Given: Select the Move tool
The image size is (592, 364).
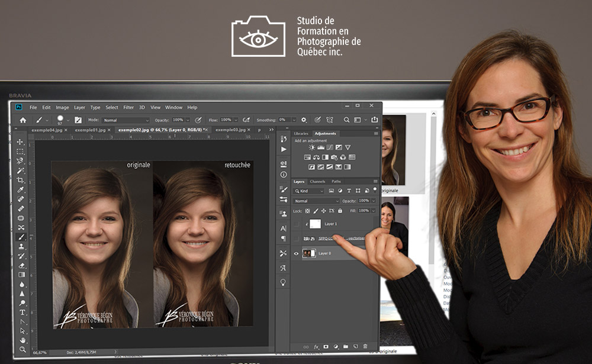Looking at the screenshot, I should (x=20, y=142).
